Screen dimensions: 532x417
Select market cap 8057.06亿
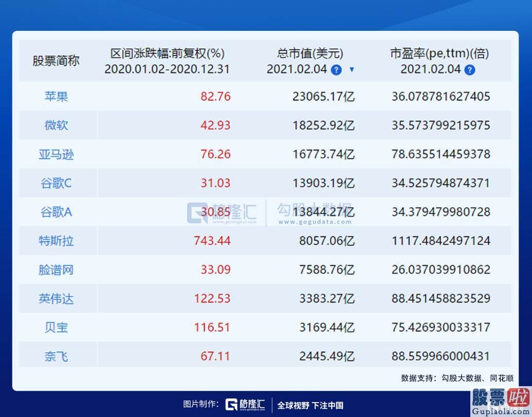tap(327, 241)
